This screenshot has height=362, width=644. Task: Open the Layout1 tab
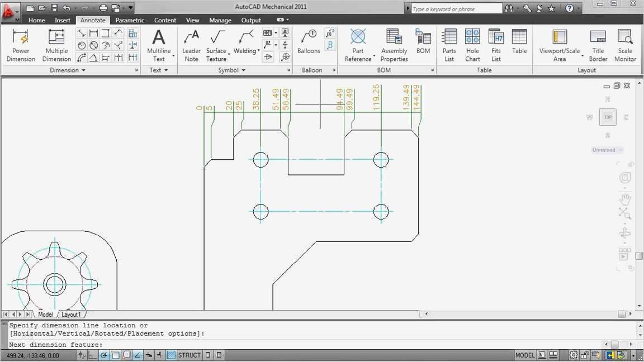(x=71, y=315)
